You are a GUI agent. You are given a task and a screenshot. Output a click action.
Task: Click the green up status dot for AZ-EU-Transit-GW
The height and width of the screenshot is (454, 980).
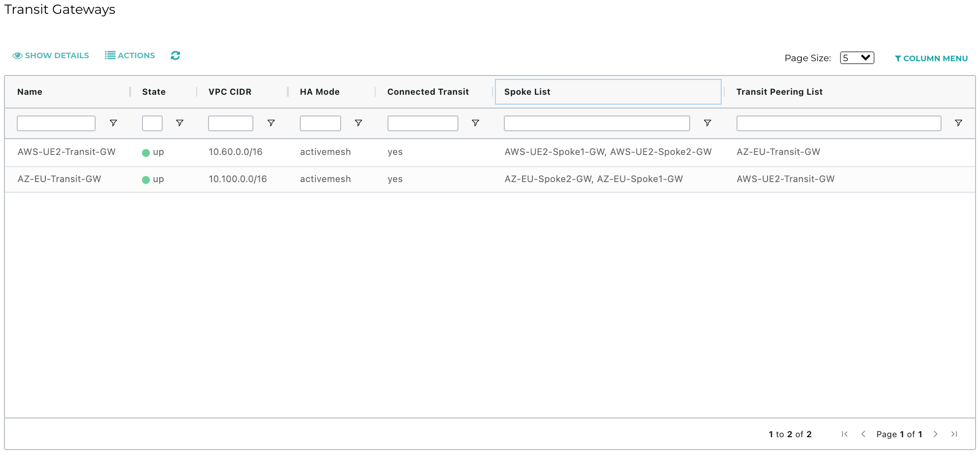tap(146, 180)
